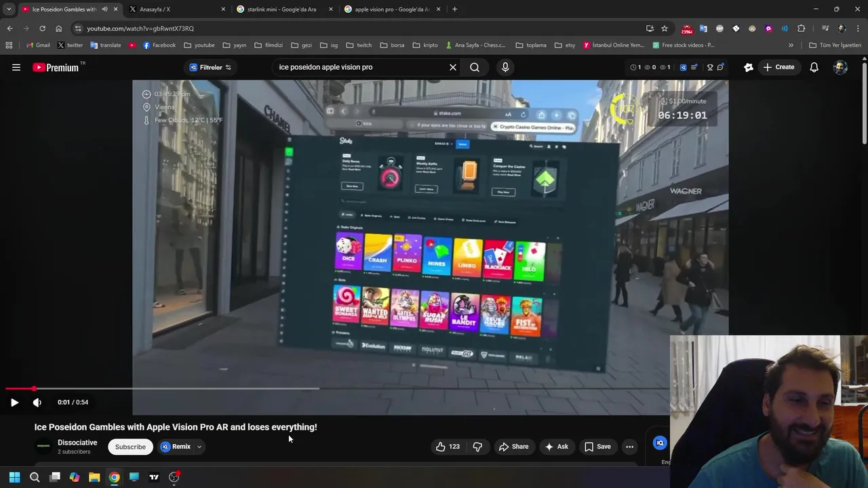Play the video
This screenshot has width=868, height=488.
[x=14, y=402]
